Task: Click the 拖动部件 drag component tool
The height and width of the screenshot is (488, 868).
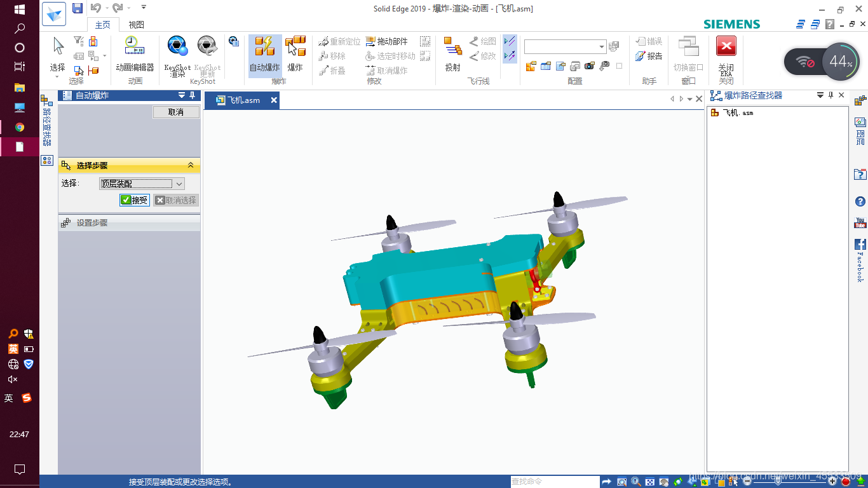Action: tap(387, 41)
